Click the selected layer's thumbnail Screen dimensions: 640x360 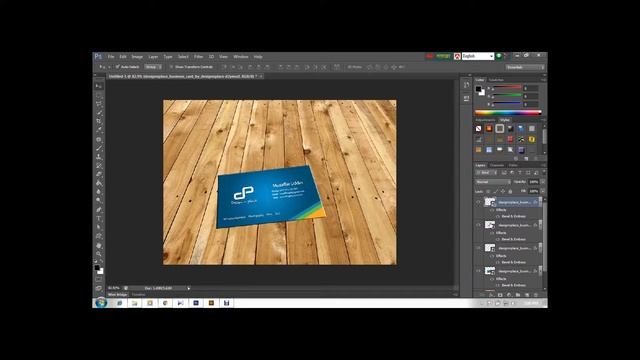tap(490, 202)
